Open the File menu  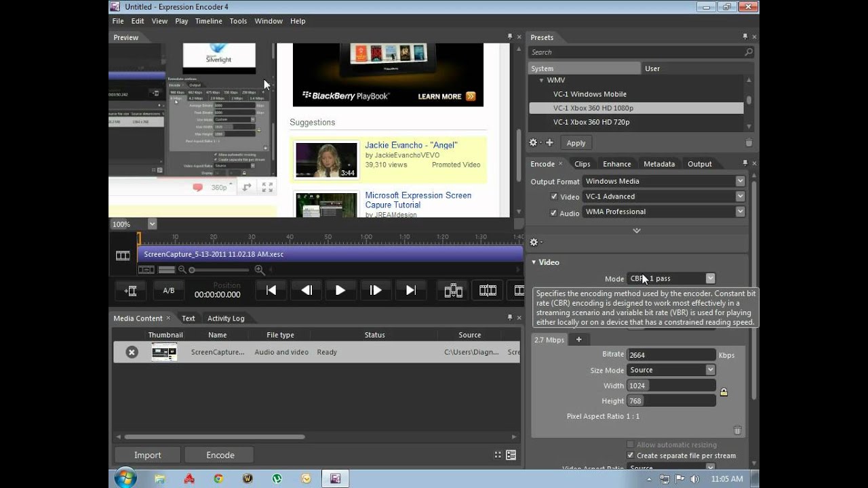tap(118, 21)
